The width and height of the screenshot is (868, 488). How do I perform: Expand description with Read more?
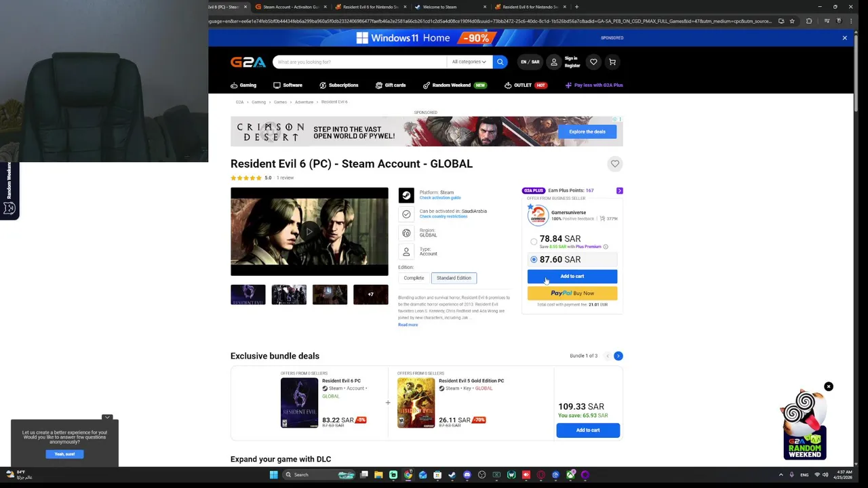click(x=408, y=325)
